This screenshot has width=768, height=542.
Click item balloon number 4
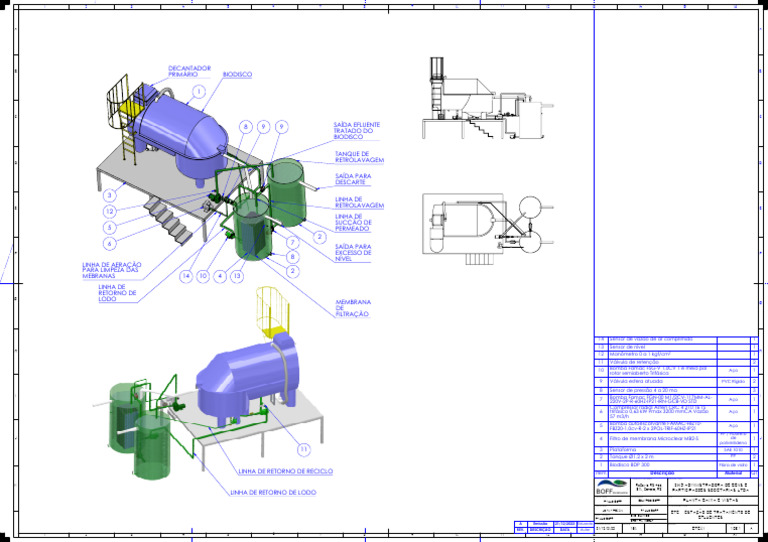[220, 276]
